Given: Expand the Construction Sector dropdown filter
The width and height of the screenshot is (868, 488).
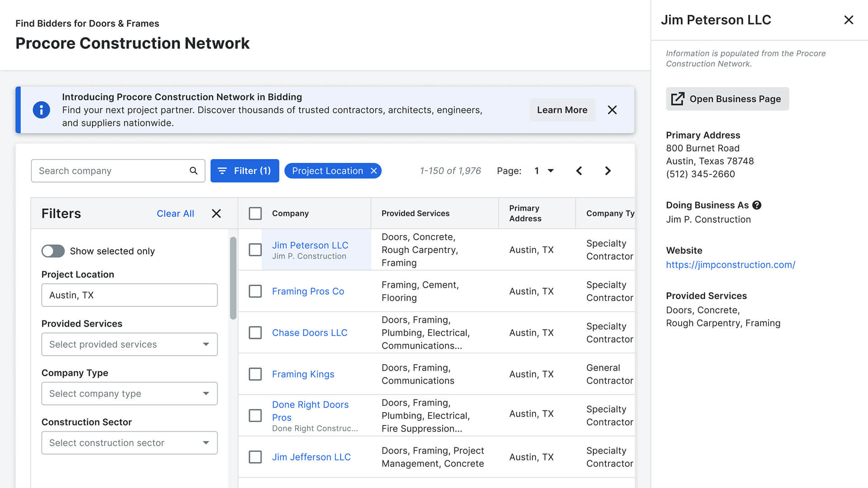Looking at the screenshot, I should (129, 442).
